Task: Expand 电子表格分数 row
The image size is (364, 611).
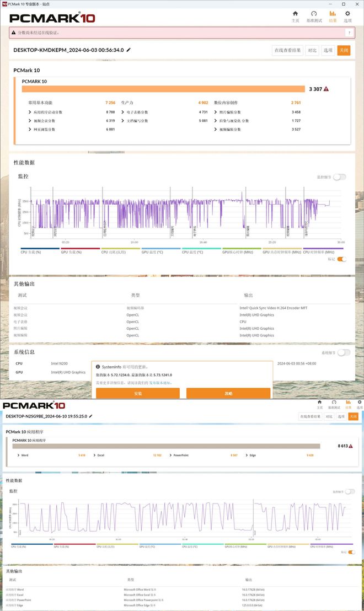Action: (123, 112)
